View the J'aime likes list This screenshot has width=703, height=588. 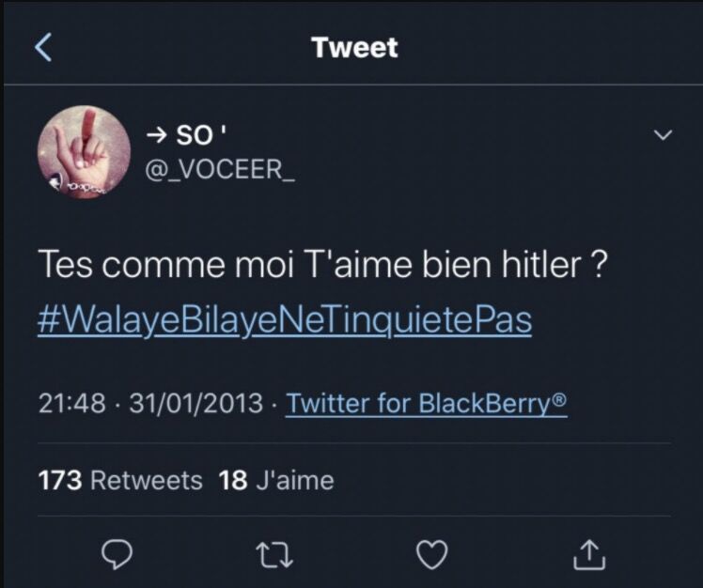point(295,480)
